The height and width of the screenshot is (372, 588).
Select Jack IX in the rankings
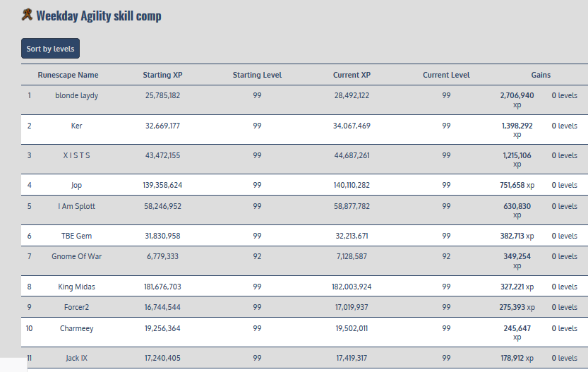coord(76,358)
